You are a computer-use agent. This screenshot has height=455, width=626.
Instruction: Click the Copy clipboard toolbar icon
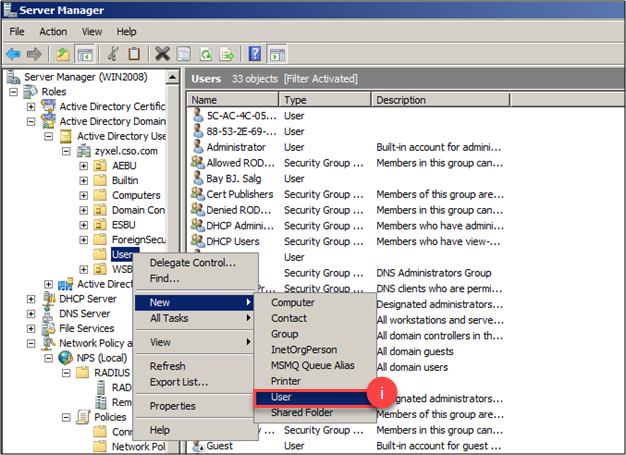tap(134, 54)
